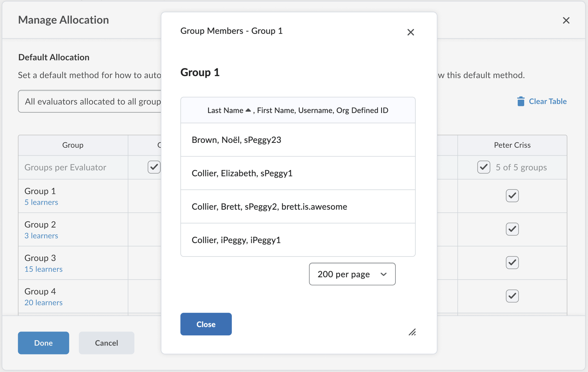Close the Group Members dialog with X

[x=411, y=32]
